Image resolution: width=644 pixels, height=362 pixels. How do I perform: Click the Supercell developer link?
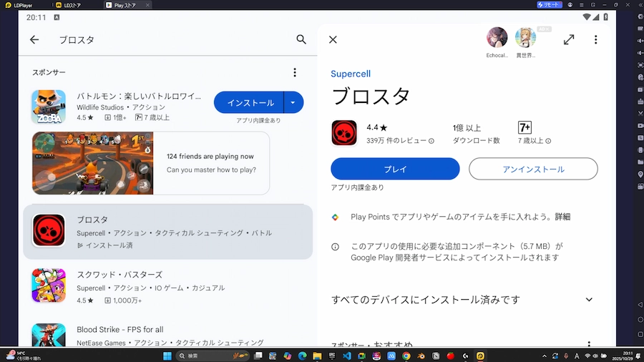point(351,74)
